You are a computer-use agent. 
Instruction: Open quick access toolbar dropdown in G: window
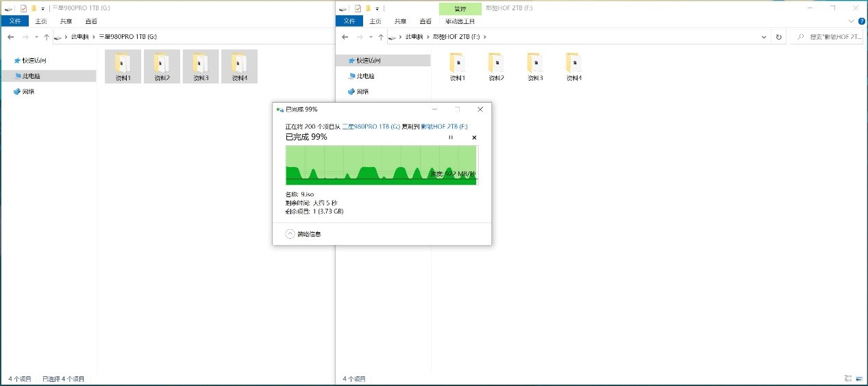[x=43, y=8]
